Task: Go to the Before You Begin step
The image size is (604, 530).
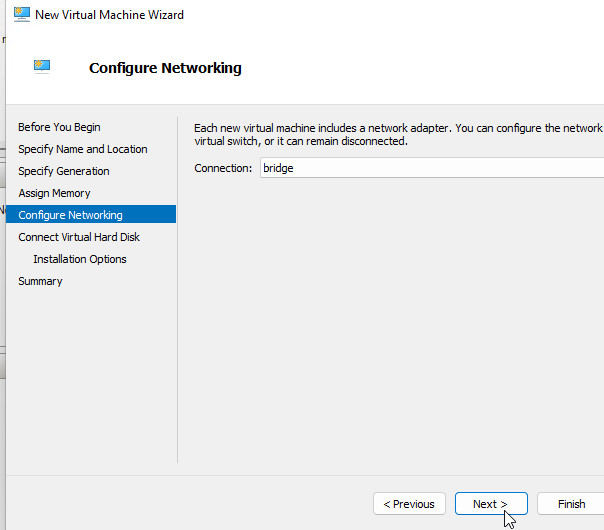Action: [59, 127]
